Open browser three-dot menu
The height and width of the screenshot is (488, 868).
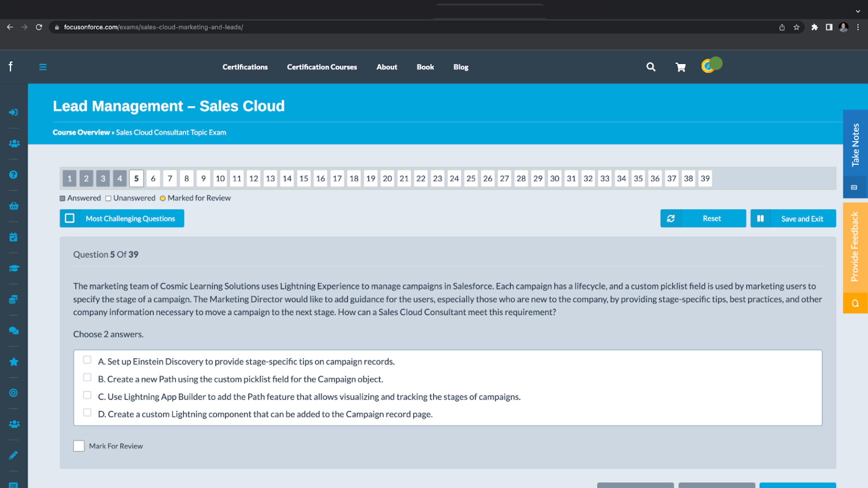[x=858, y=27]
